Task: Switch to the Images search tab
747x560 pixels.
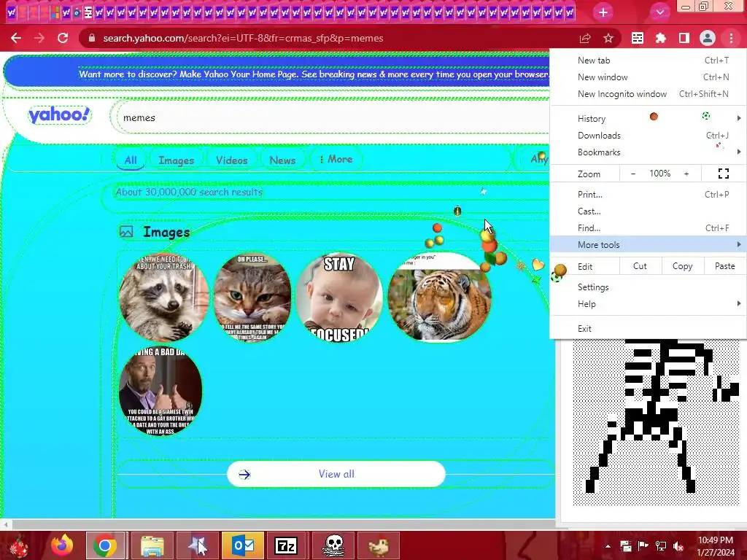Action: (177, 160)
